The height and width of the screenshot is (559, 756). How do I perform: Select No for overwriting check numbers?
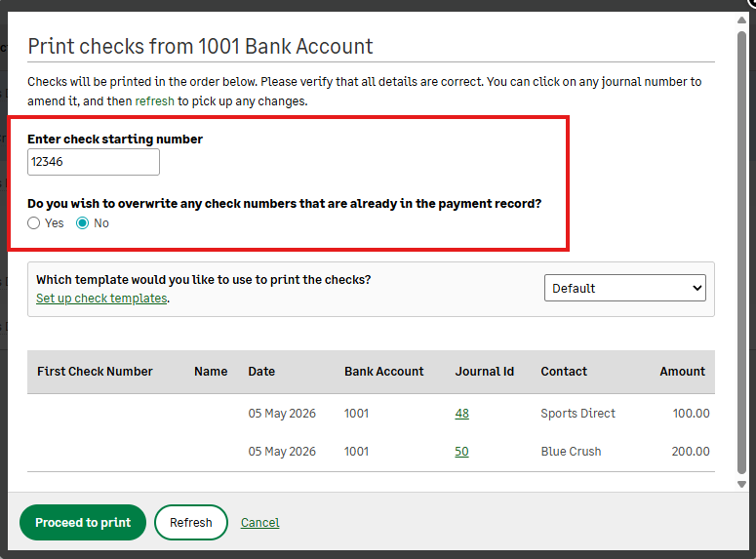83,223
